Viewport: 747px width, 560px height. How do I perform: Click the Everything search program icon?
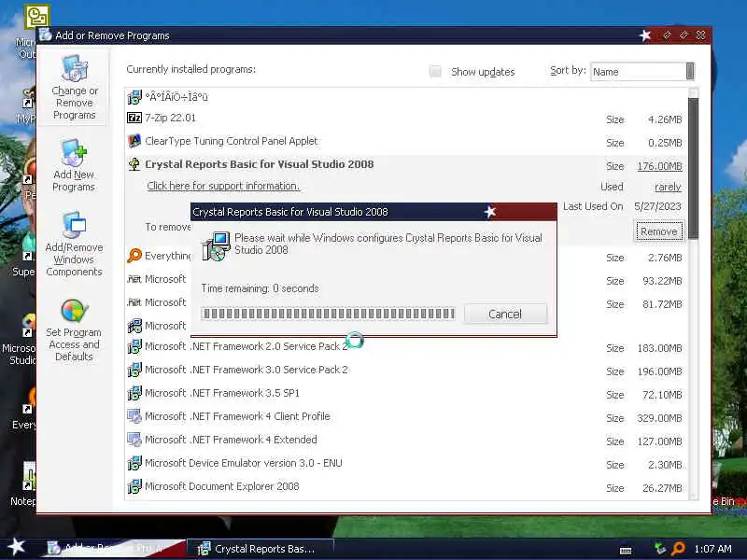click(x=134, y=256)
